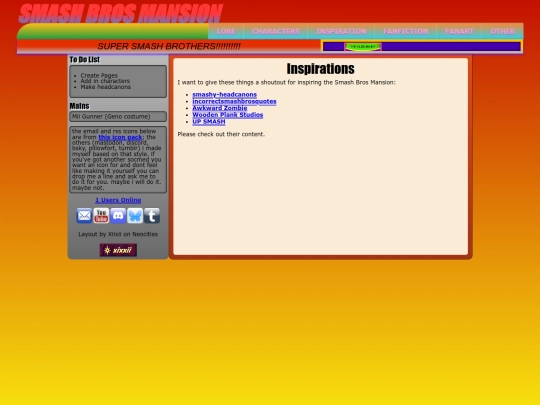Screen dimensions: 540x405
Task: Click the SMASH BROS MANSION title
Action: 121,14
